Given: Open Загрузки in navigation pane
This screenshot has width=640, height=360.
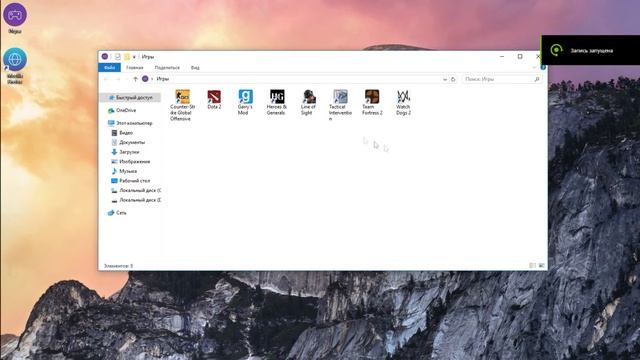Looking at the screenshot, I should (x=125, y=152).
